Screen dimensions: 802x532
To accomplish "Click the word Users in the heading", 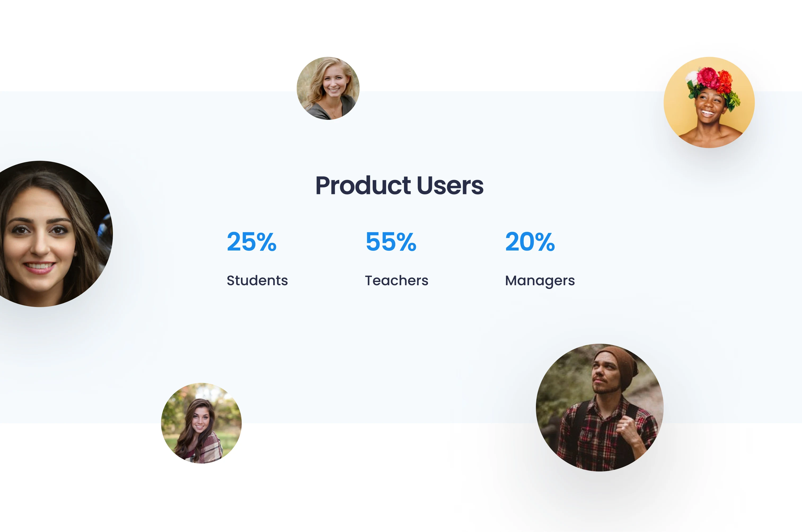I will click(x=450, y=186).
